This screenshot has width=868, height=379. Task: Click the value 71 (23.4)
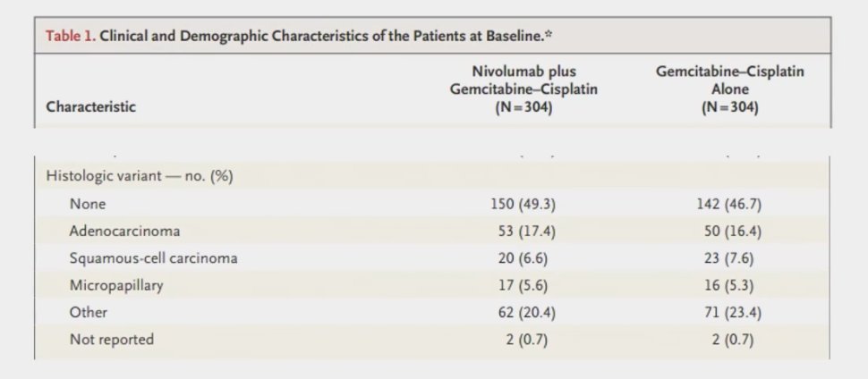pyautogui.click(x=733, y=313)
